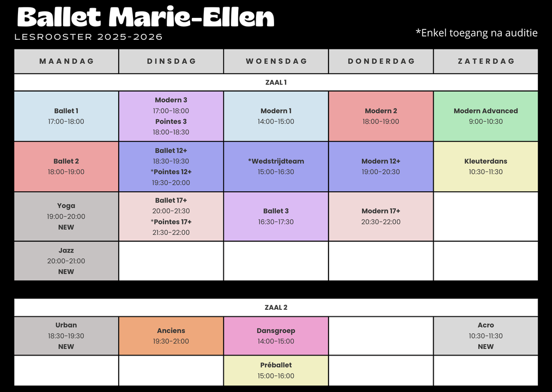
Task: Select the Maandag column header
Action: (66, 61)
